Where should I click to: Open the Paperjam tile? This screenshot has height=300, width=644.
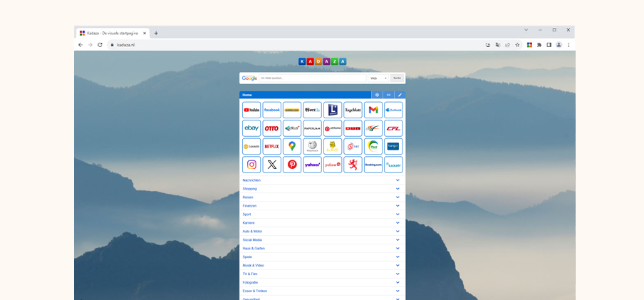point(312,128)
